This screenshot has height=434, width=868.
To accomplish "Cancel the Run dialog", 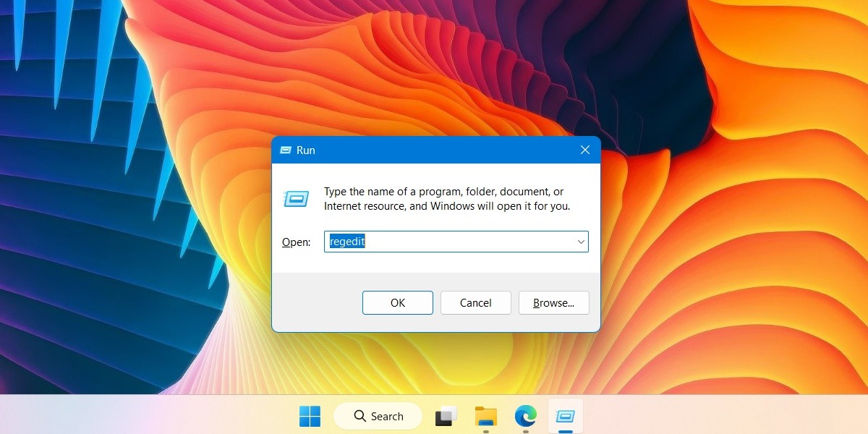I will point(475,302).
